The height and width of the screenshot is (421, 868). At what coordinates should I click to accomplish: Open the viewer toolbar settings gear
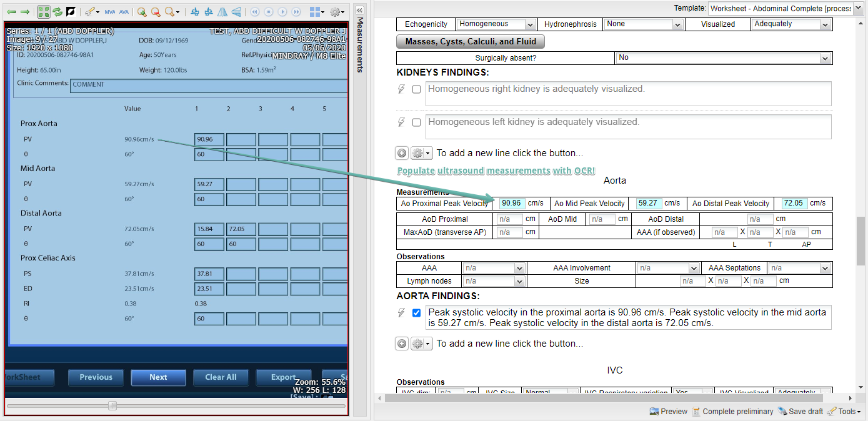(x=337, y=12)
